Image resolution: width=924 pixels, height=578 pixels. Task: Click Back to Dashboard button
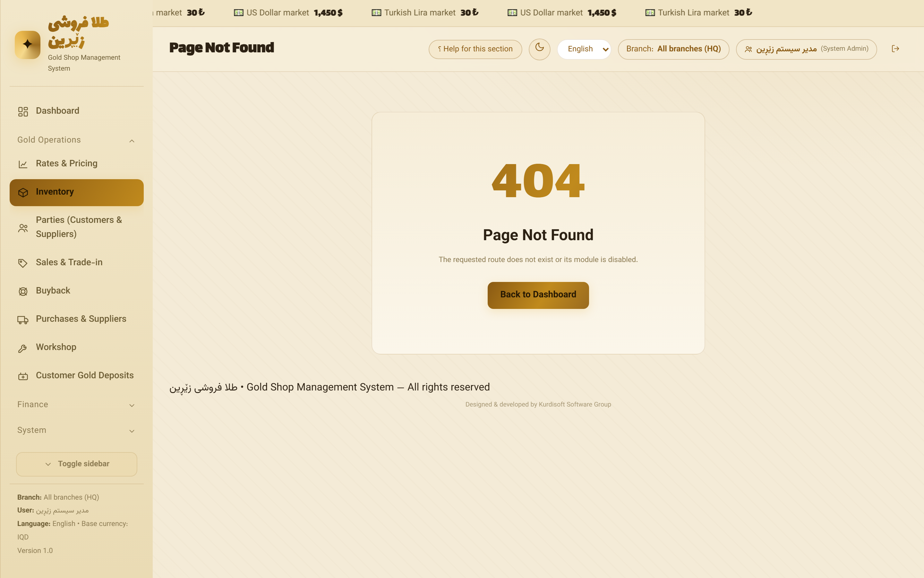[538, 295]
